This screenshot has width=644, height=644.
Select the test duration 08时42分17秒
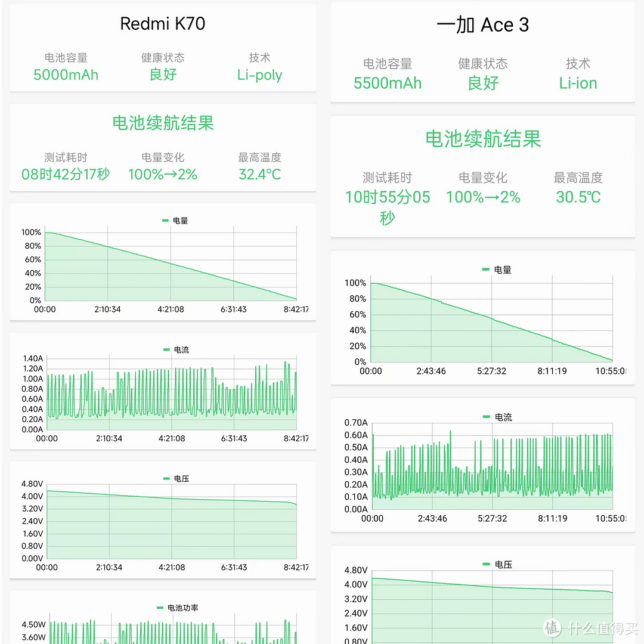click(66, 174)
